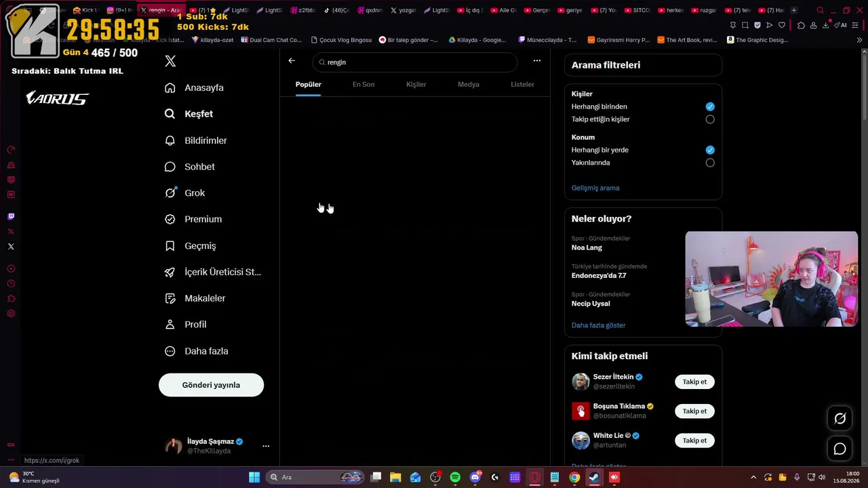
Task: Open Sezer İltekin's profile name
Action: [x=613, y=377]
